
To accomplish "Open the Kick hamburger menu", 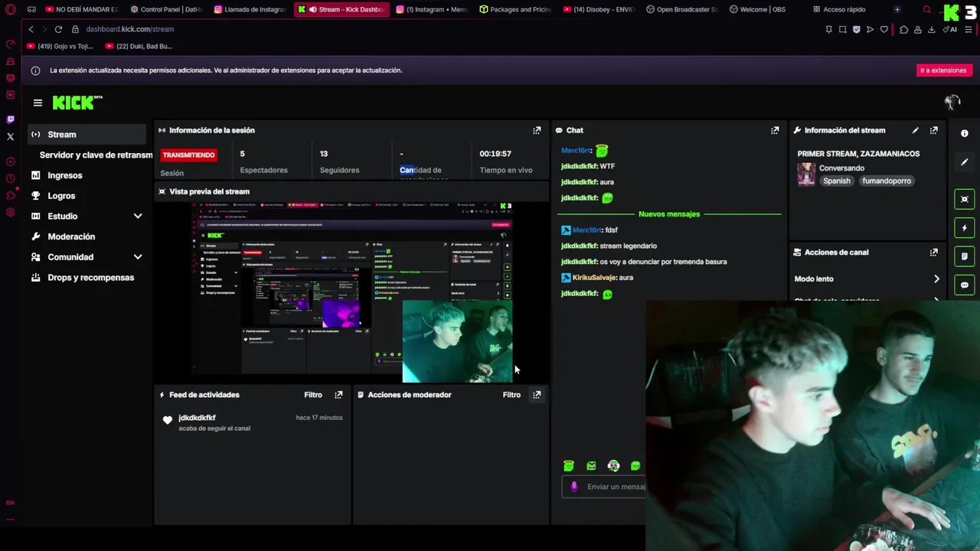I will pos(38,103).
